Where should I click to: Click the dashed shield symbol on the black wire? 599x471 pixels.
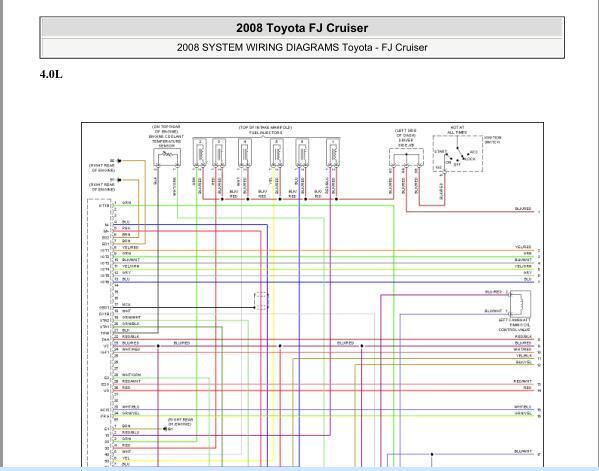pyautogui.click(x=261, y=301)
